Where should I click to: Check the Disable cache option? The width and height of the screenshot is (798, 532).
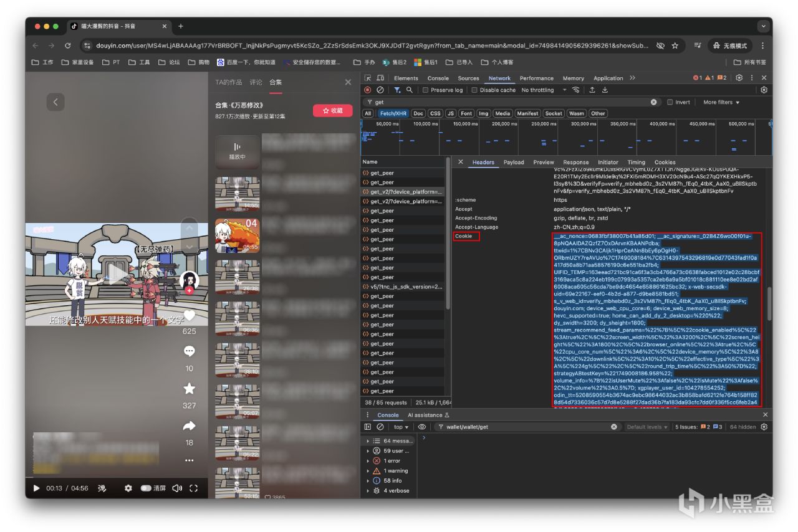click(x=474, y=90)
